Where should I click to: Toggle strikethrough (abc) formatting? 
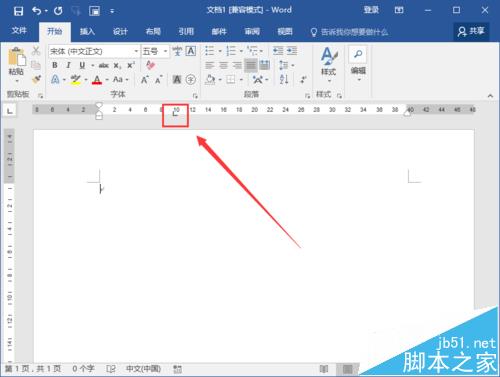(x=104, y=65)
